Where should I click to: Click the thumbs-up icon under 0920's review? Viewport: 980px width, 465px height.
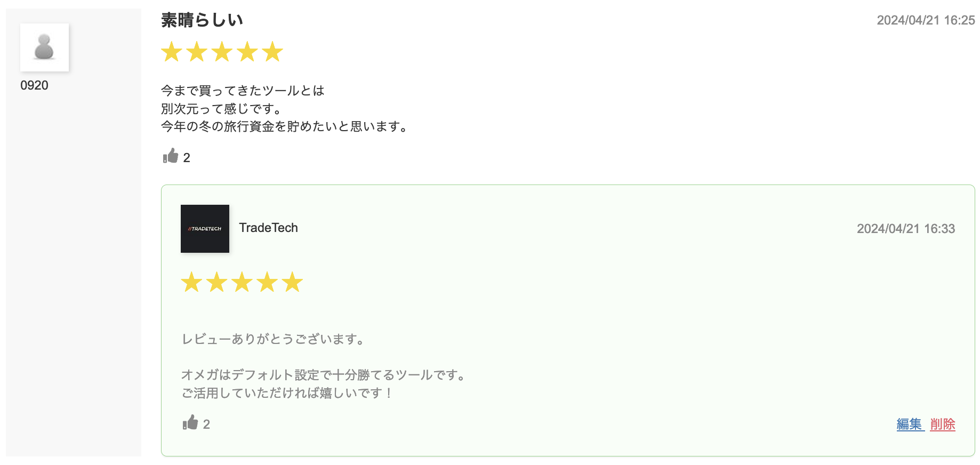click(x=171, y=156)
